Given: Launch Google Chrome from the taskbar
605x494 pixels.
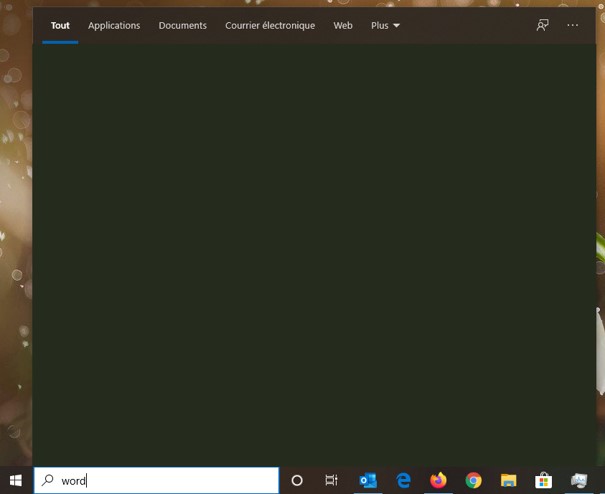Looking at the screenshot, I should click(x=473, y=480).
